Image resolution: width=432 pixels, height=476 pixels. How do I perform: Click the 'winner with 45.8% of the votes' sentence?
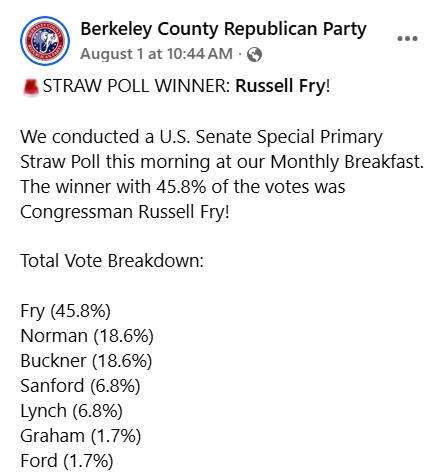(x=183, y=187)
